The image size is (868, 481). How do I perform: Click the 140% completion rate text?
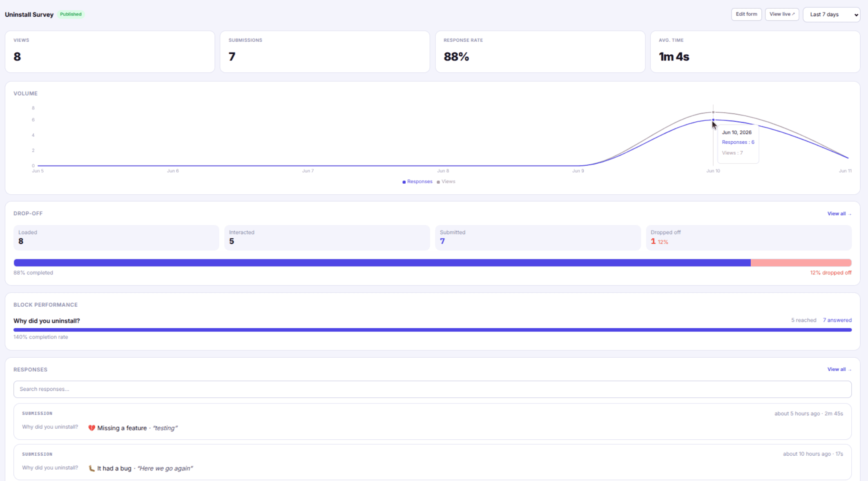(40, 337)
